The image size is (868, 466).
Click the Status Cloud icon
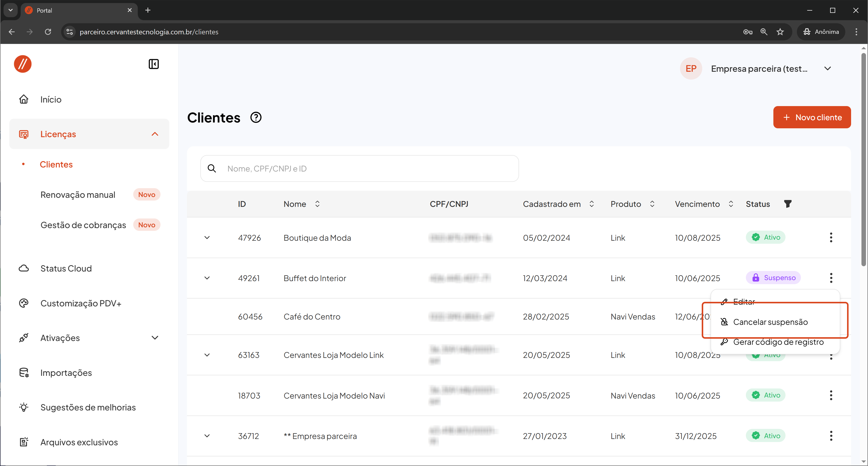pos(23,268)
